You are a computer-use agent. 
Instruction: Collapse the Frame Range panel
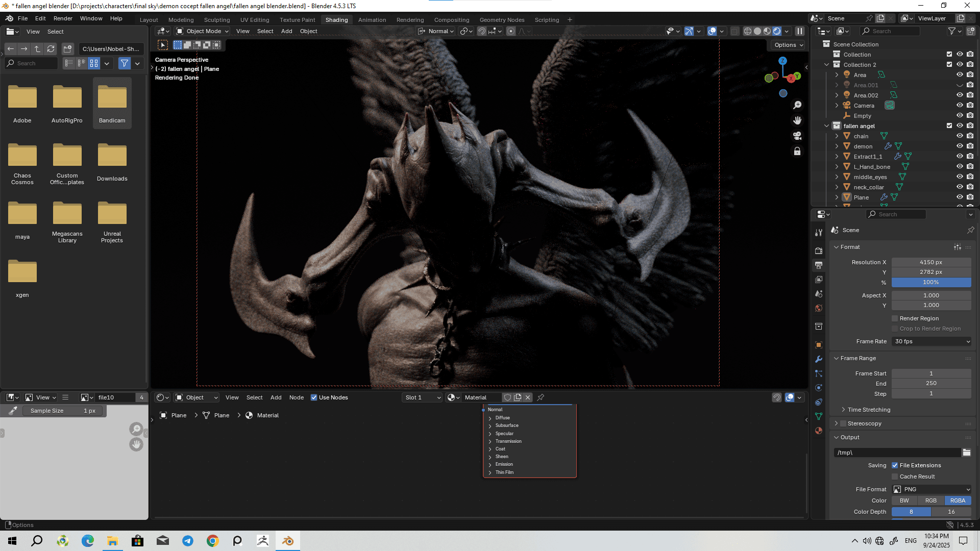[x=836, y=358]
